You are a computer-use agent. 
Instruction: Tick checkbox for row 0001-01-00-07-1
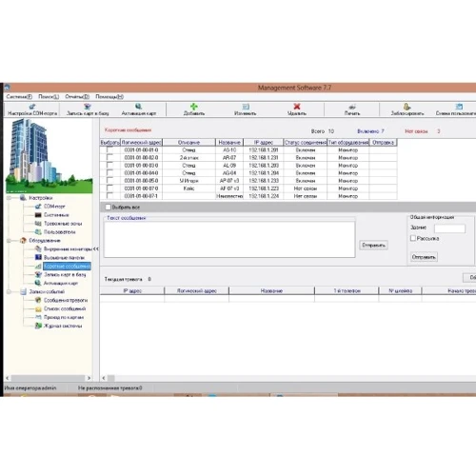point(109,196)
